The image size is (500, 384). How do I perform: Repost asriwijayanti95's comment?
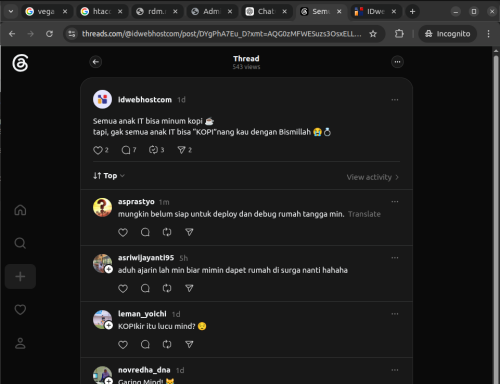click(x=167, y=288)
